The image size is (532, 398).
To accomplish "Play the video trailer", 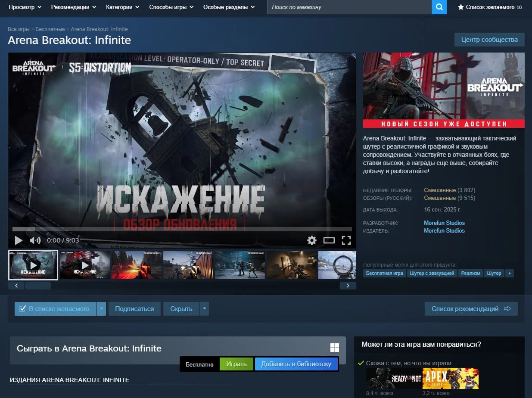I will 19,240.
